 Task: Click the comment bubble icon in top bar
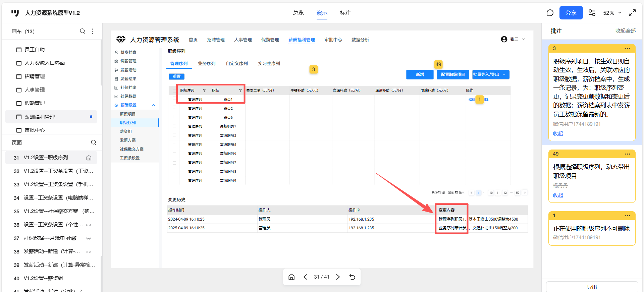(550, 13)
